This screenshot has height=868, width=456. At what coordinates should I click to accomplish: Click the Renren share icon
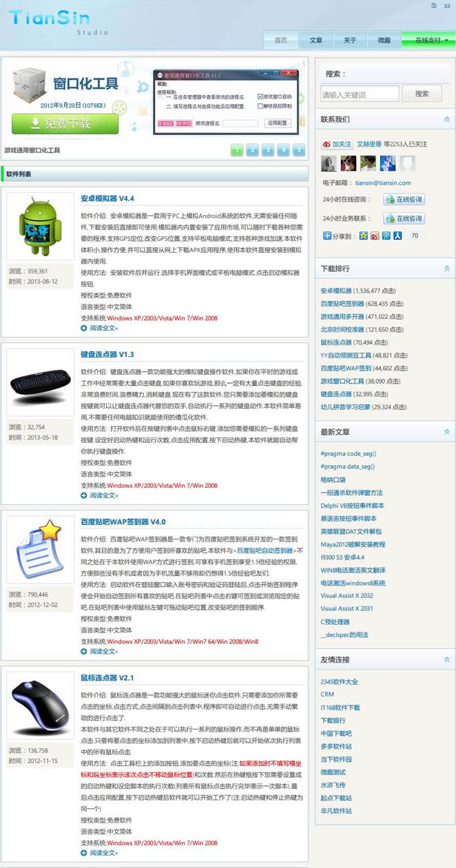(397, 236)
